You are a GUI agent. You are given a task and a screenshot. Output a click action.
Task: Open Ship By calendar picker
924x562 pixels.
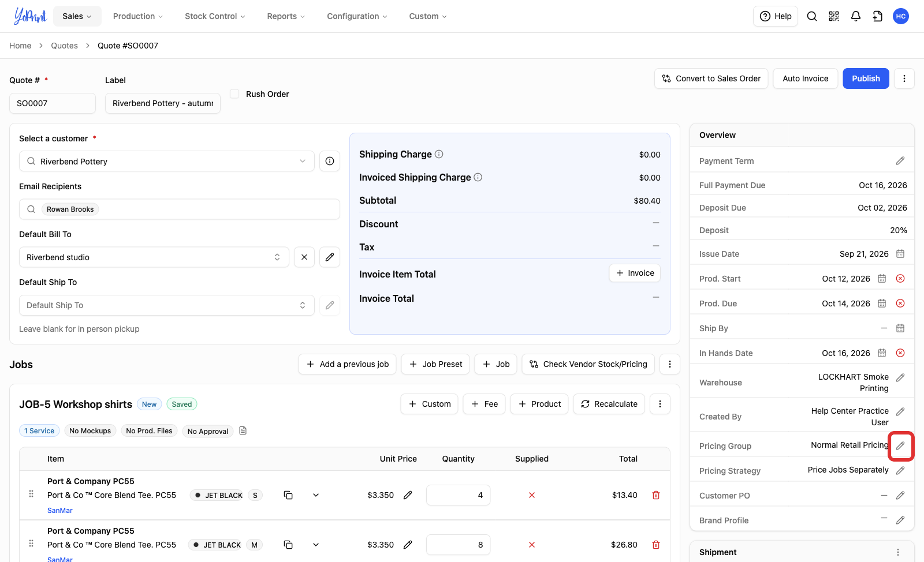tap(900, 328)
